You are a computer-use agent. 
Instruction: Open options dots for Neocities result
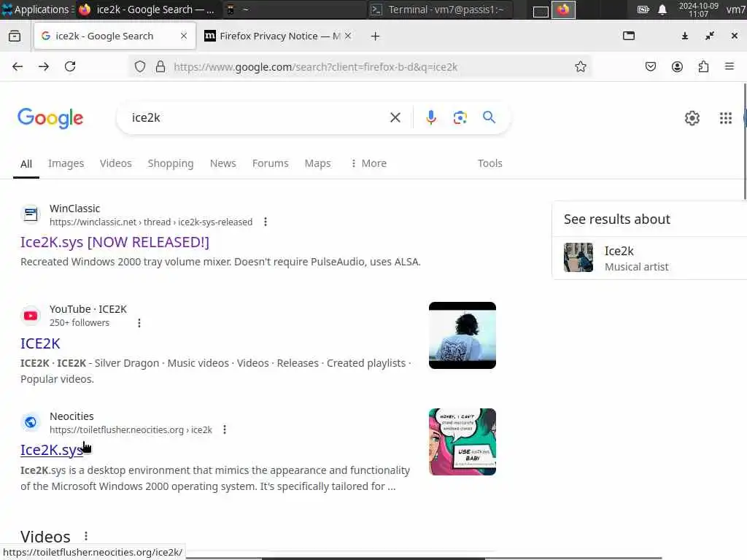(225, 429)
